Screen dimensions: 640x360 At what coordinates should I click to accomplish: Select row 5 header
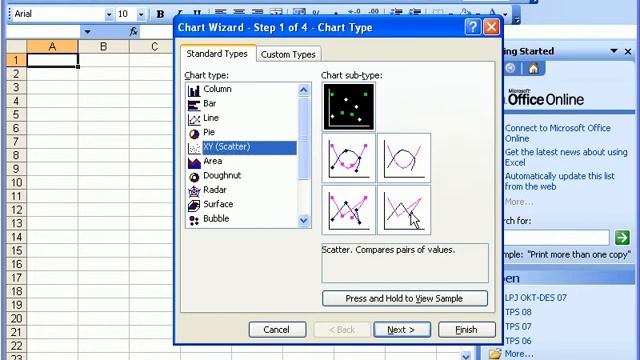[16, 115]
